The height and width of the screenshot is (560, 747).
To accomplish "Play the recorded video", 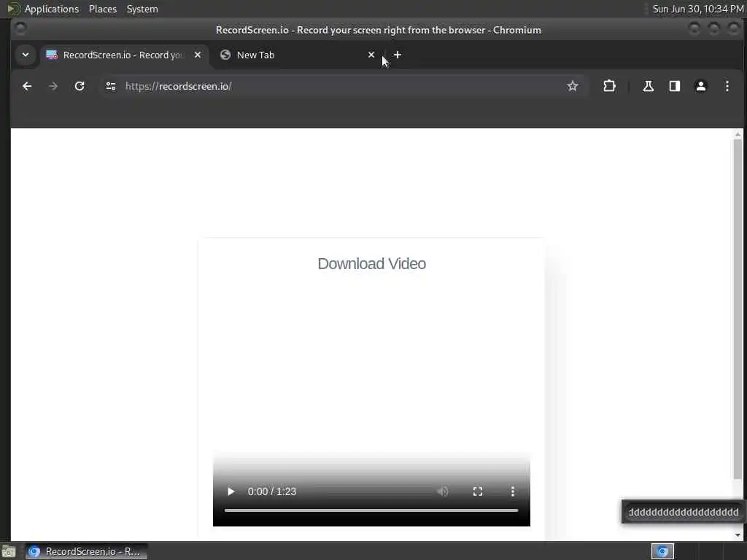I will (x=231, y=491).
